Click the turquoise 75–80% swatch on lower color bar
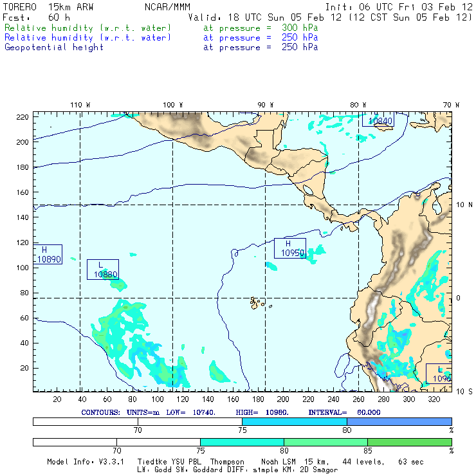 tap(242, 442)
